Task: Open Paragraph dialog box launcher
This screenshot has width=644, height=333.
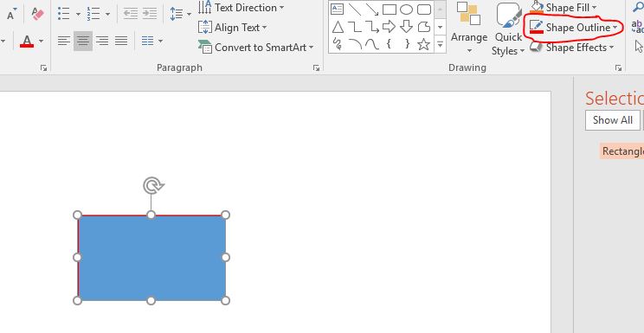Action: click(x=316, y=68)
